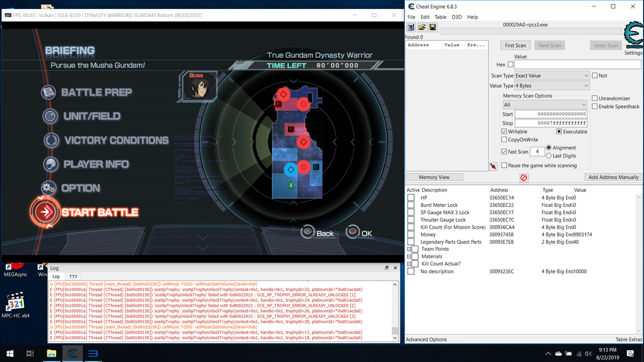Click the scan Value input field
This screenshot has height=362, width=644.
(578, 64)
